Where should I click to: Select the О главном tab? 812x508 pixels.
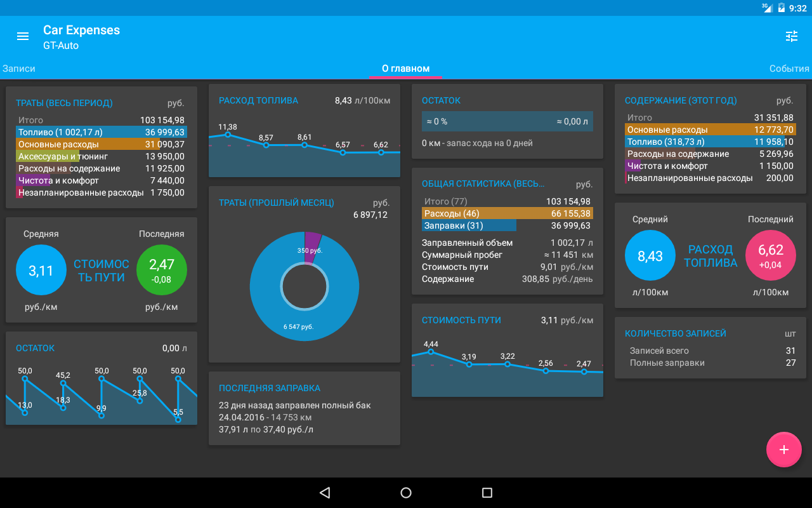406,69
